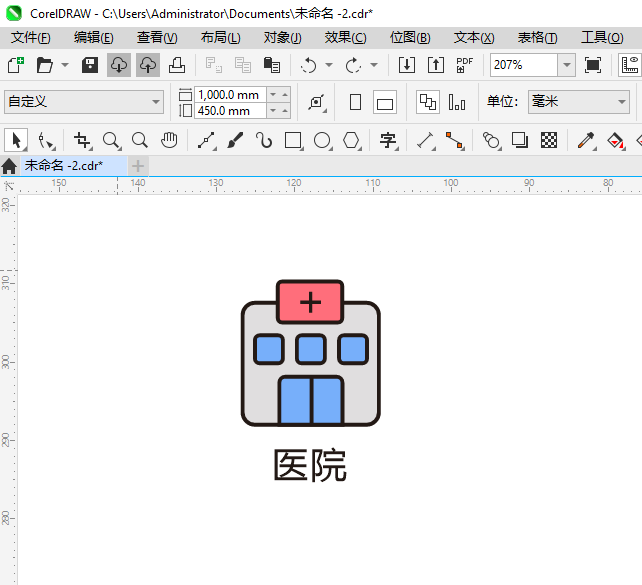Click the Save floppy disk icon

pos(90,65)
